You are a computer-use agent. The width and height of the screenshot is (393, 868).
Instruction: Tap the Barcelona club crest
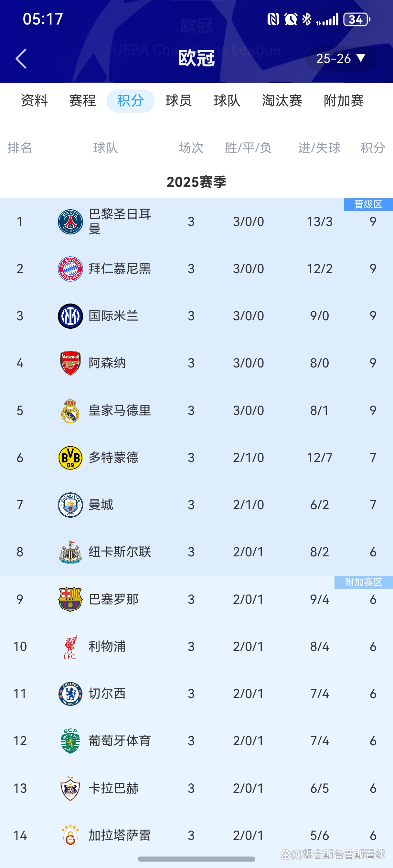[70, 599]
